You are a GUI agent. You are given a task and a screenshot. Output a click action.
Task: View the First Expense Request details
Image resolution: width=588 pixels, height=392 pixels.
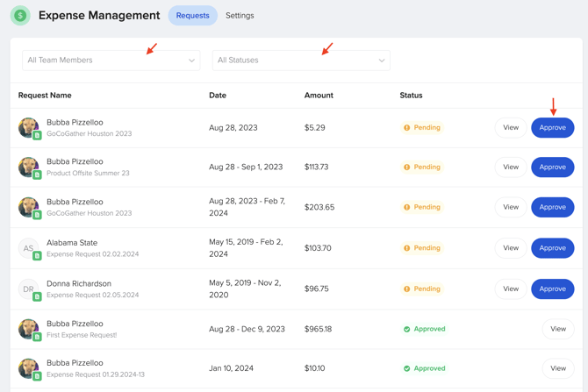click(x=557, y=329)
